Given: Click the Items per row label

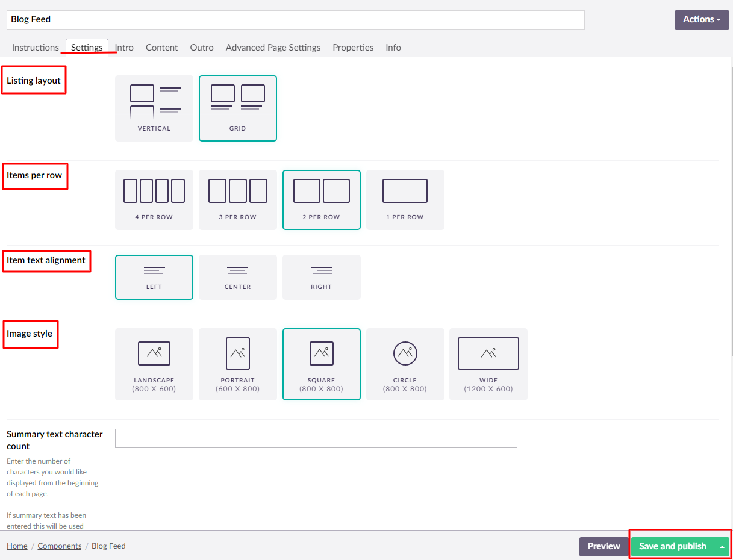Looking at the screenshot, I should [x=34, y=176].
